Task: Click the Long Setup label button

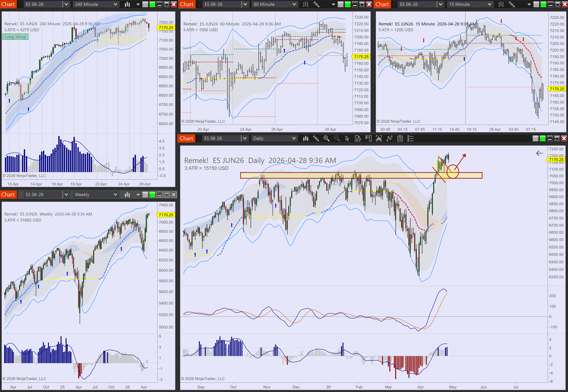Action: (15, 37)
